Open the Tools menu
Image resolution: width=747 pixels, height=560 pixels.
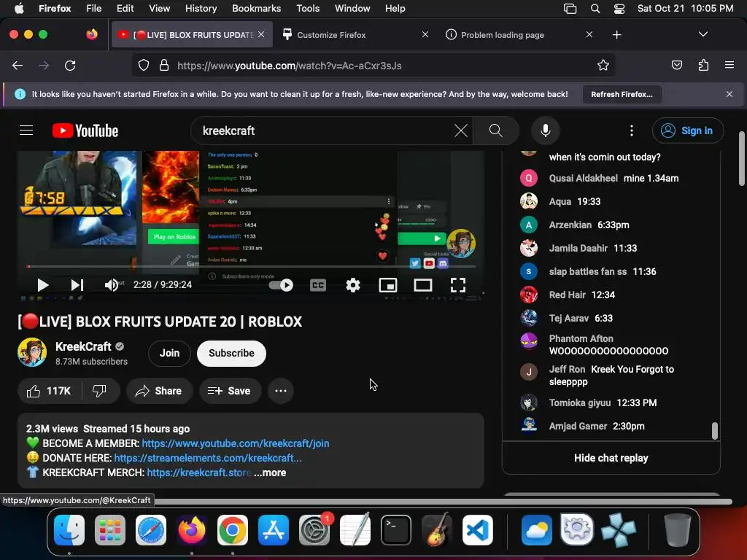pos(308,8)
